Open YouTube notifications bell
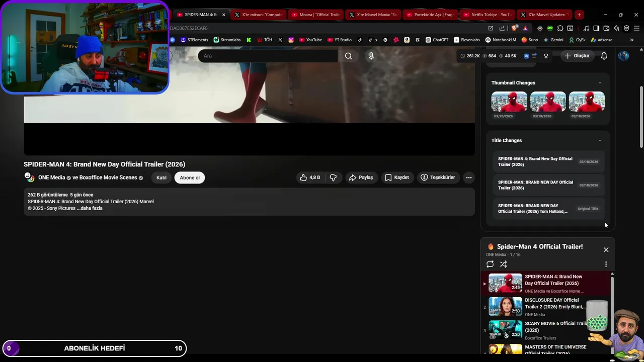This screenshot has width=644, height=362. 604,56
